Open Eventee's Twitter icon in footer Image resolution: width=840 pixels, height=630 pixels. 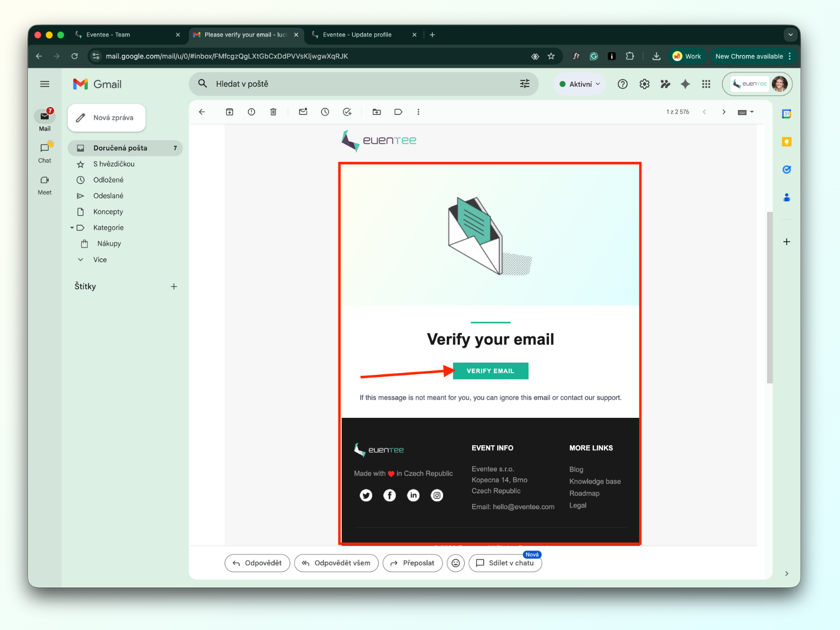click(366, 495)
